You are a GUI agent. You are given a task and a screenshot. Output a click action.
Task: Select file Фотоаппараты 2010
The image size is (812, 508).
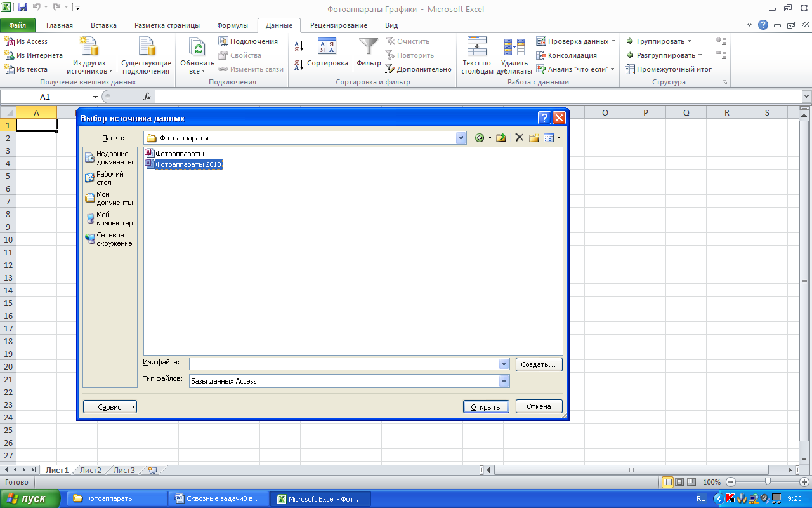click(x=183, y=164)
